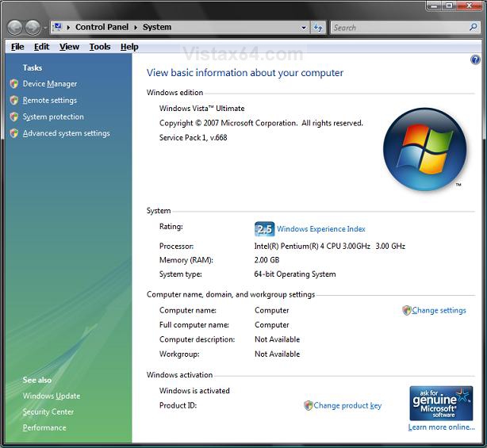Click the 'Windows Vista™ Ultimate' edition text
This screenshot has width=487, height=448.
tap(202, 109)
